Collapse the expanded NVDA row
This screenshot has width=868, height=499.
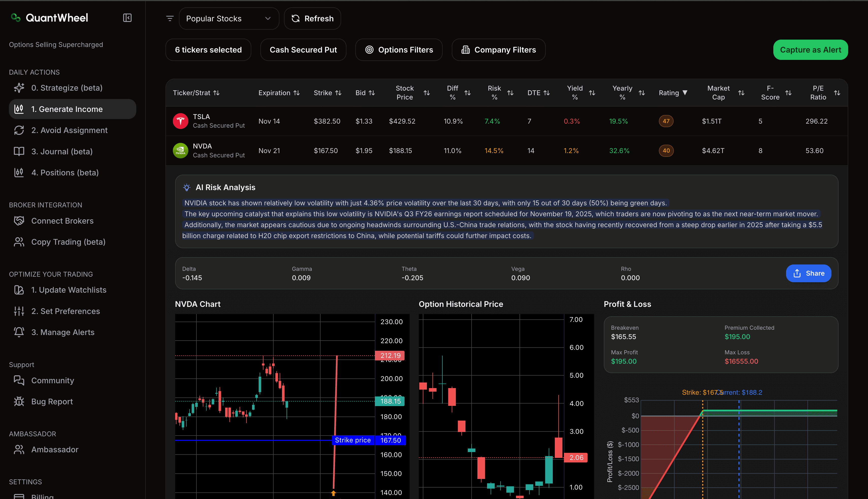(x=507, y=151)
